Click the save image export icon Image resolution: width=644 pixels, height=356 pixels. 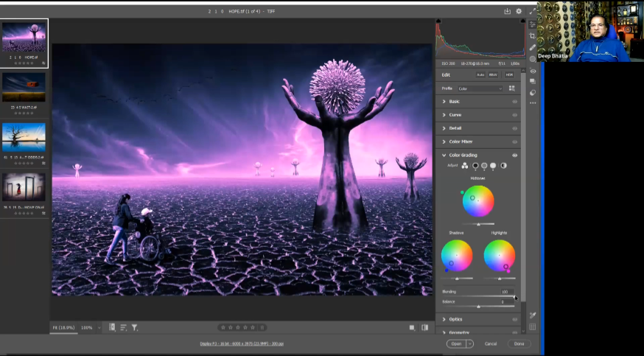(x=507, y=11)
